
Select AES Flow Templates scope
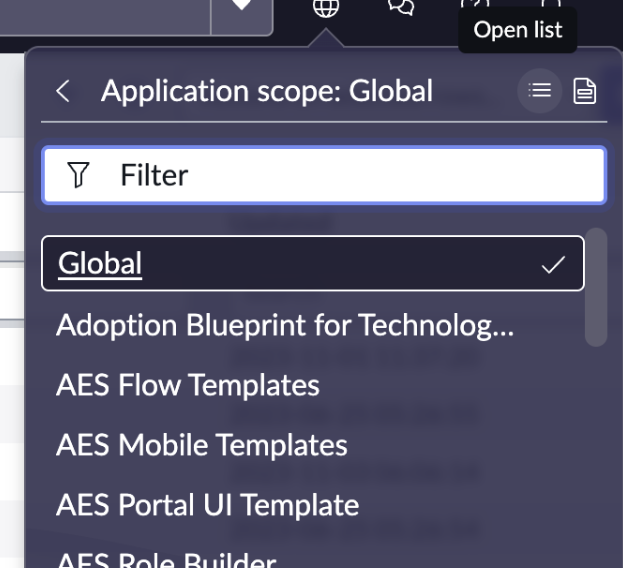tap(188, 385)
